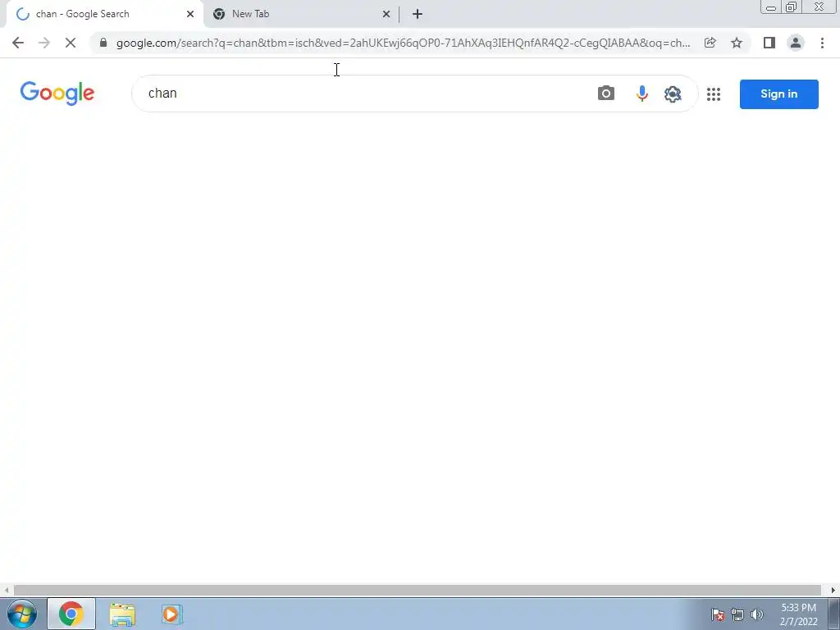Open Windows Explorer from taskbar

point(122,614)
